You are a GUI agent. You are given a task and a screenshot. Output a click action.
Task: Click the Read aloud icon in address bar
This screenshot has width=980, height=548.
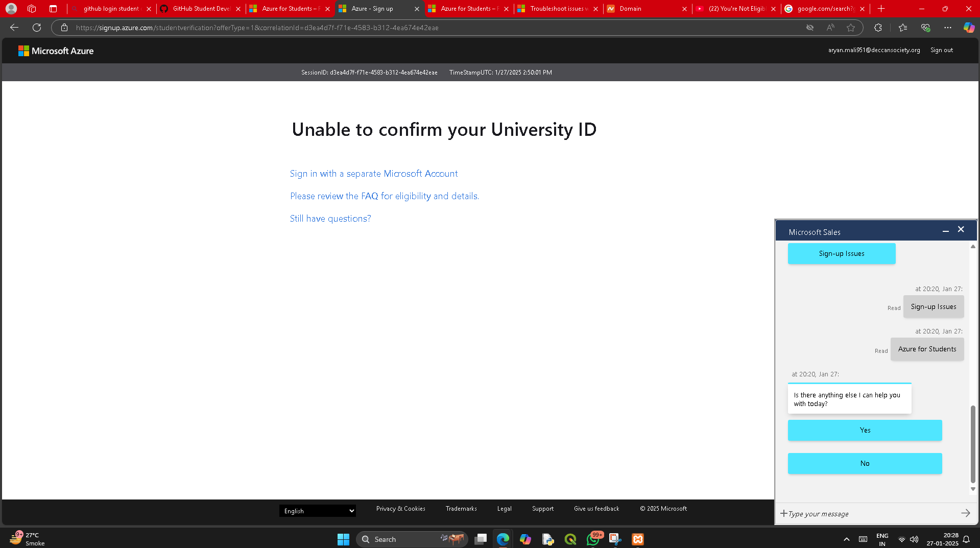coord(830,28)
